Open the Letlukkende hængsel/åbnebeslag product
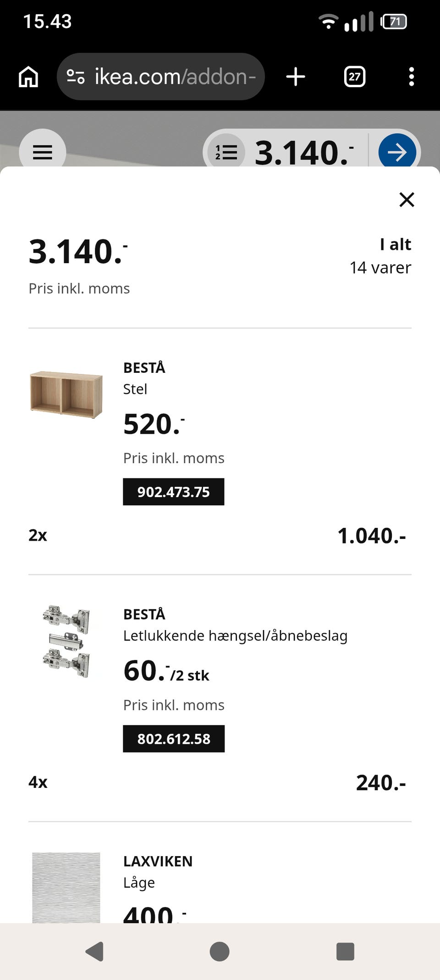This screenshot has height=980, width=440. pos(235,636)
